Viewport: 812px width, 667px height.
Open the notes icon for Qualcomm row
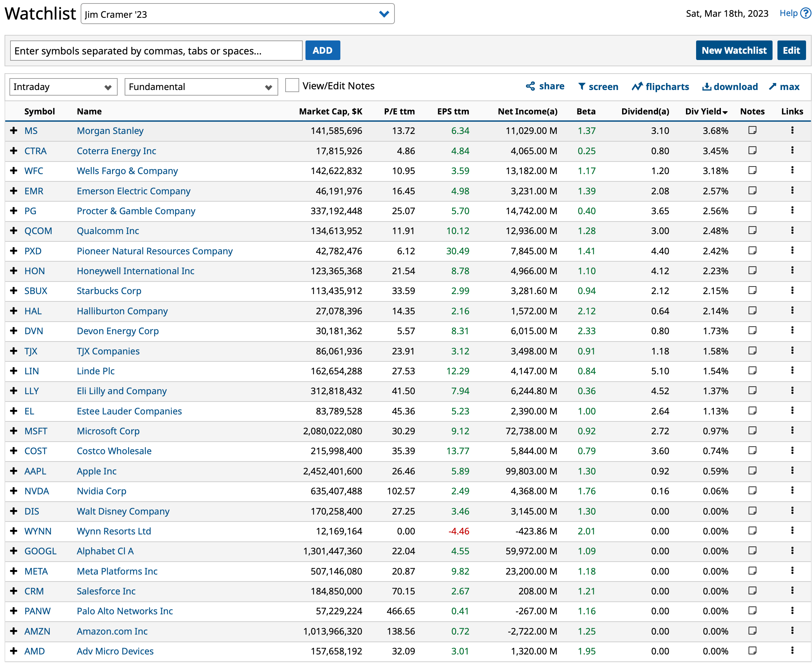(x=752, y=231)
